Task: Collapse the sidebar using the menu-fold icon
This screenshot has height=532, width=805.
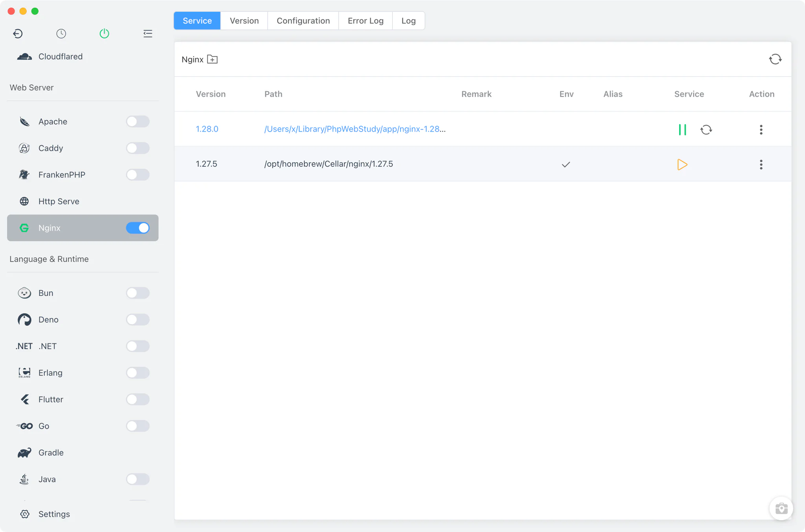Action: [x=148, y=34]
